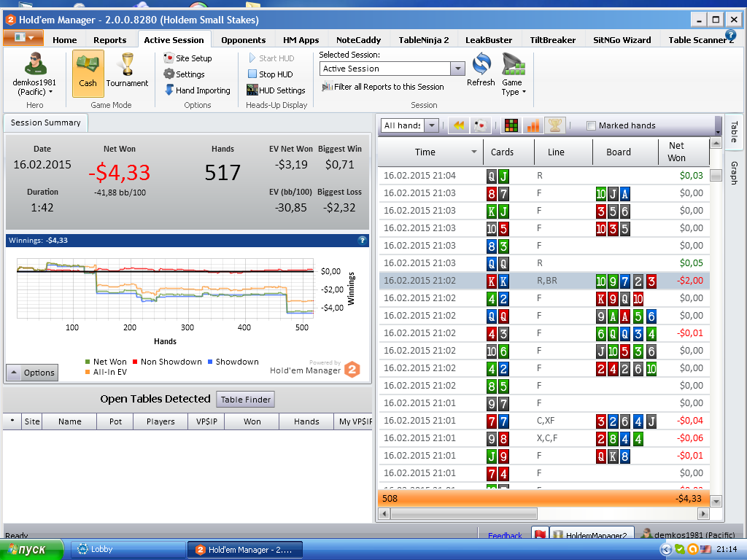The width and height of the screenshot is (747, 560).
Task: Open HUD Settings
Action: 276,90
